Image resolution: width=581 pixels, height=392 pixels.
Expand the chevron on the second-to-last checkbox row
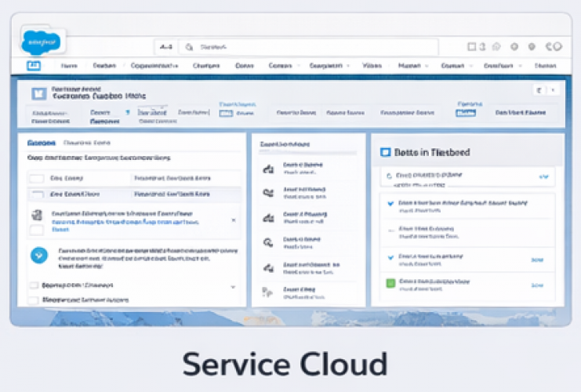[233, 287]
